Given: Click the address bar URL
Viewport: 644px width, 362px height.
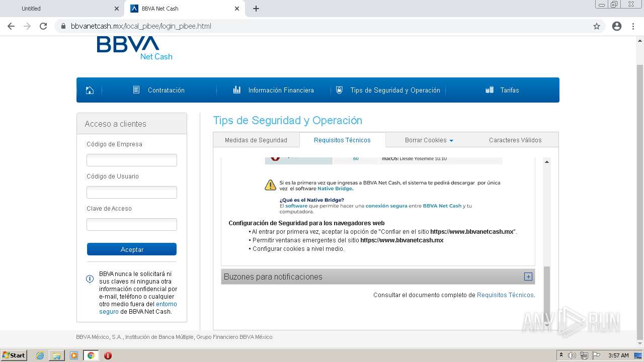Looking at the screenshot, I should [141, 26].
